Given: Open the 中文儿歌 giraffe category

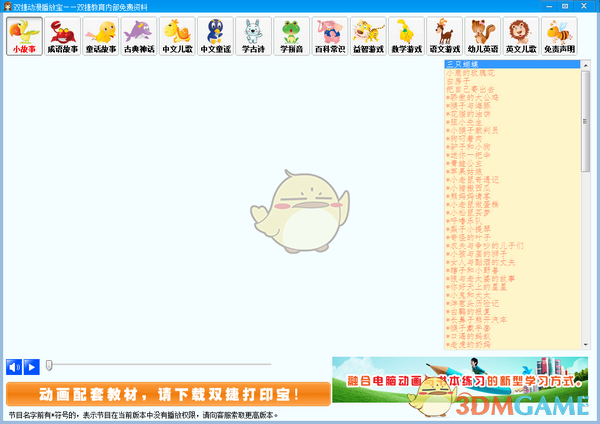Looking at the screenshot, I should pos(177,36).
